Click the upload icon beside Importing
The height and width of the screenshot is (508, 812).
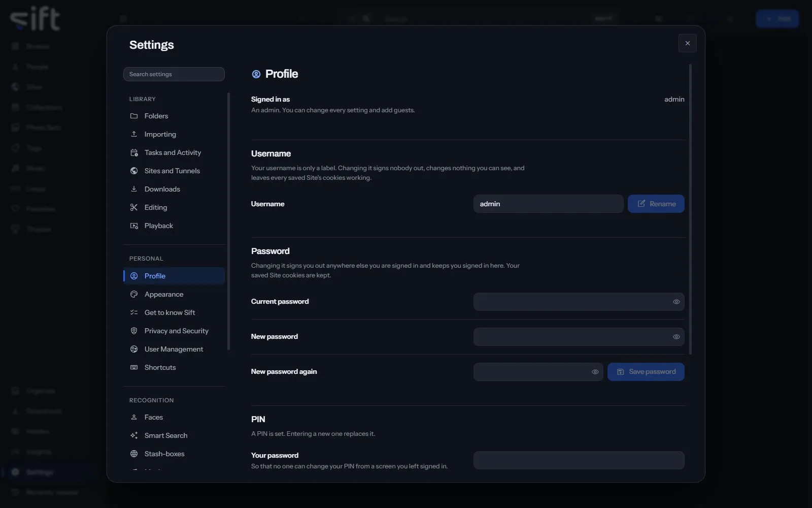point(134,134)
